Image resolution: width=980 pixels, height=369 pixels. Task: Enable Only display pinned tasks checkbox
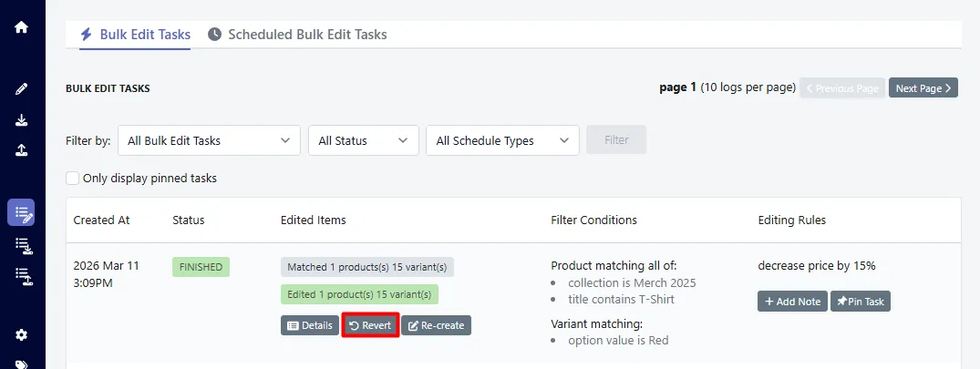73,178
